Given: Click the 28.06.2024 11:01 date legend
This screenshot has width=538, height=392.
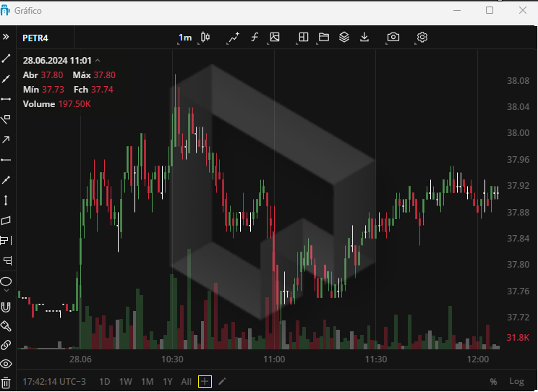Looking at the screenshot, I should (x=57, y=61).
